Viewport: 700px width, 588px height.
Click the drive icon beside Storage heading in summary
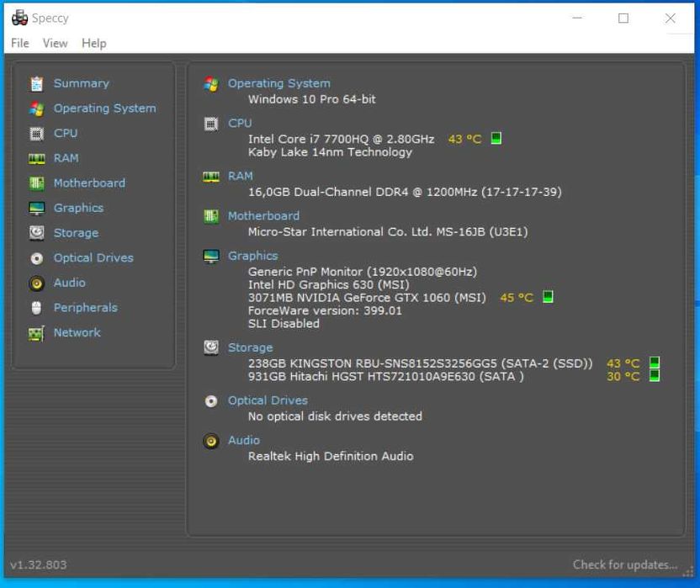click(x=211, y=347)
